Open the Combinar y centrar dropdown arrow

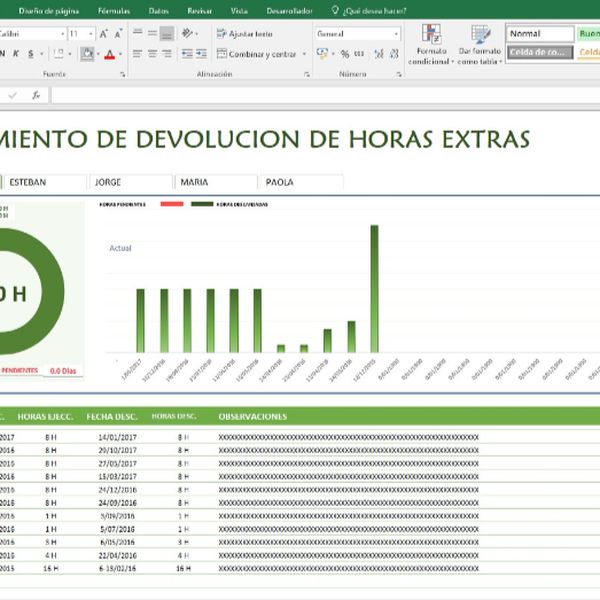pos(305,54)
